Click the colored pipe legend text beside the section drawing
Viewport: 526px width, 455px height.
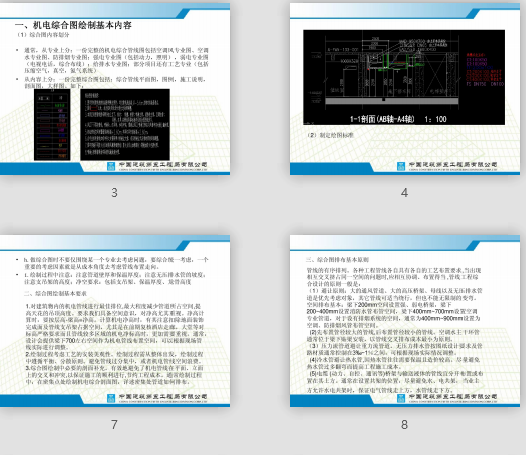pyautogui.click(x=485, y=69)
